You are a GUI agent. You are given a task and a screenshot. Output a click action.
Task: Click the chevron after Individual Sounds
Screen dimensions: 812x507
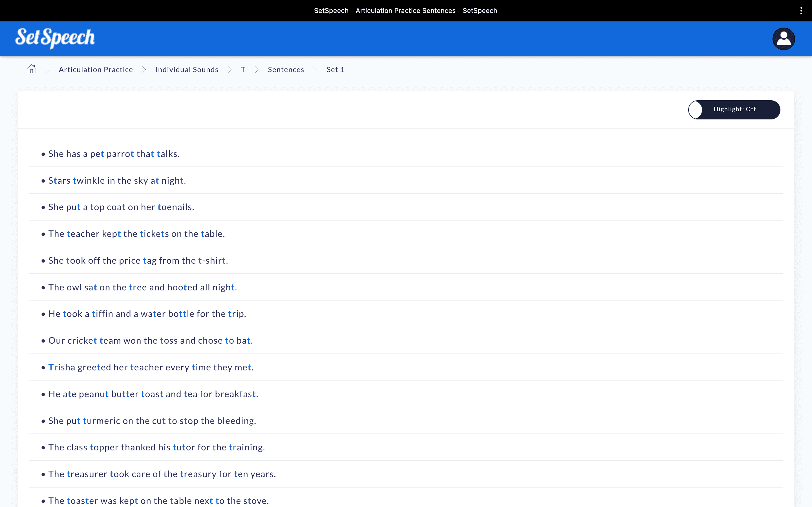tap(230, 69)
